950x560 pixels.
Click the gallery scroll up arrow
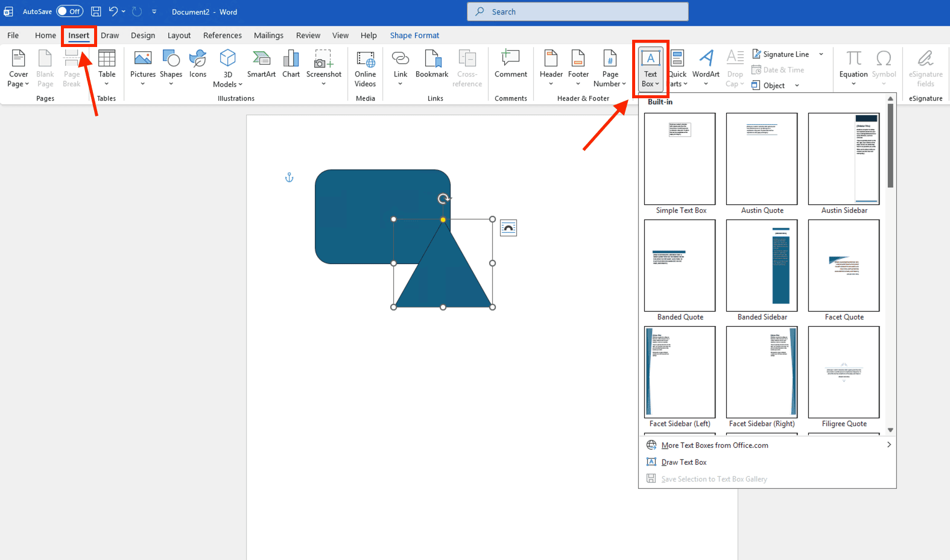click(x=890, y=99)
